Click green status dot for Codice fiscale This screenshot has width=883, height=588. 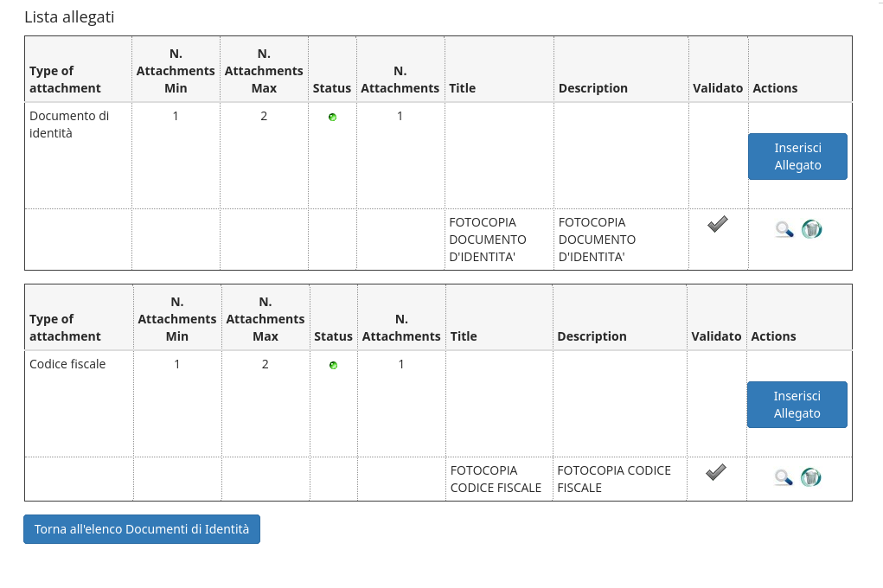click(x=333, y=365)
